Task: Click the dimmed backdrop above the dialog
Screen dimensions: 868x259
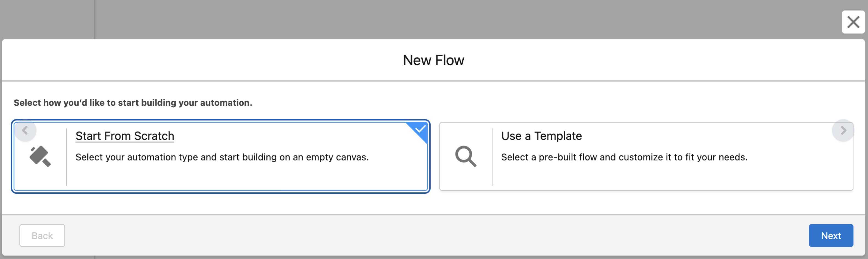Action: pos(438,18)
